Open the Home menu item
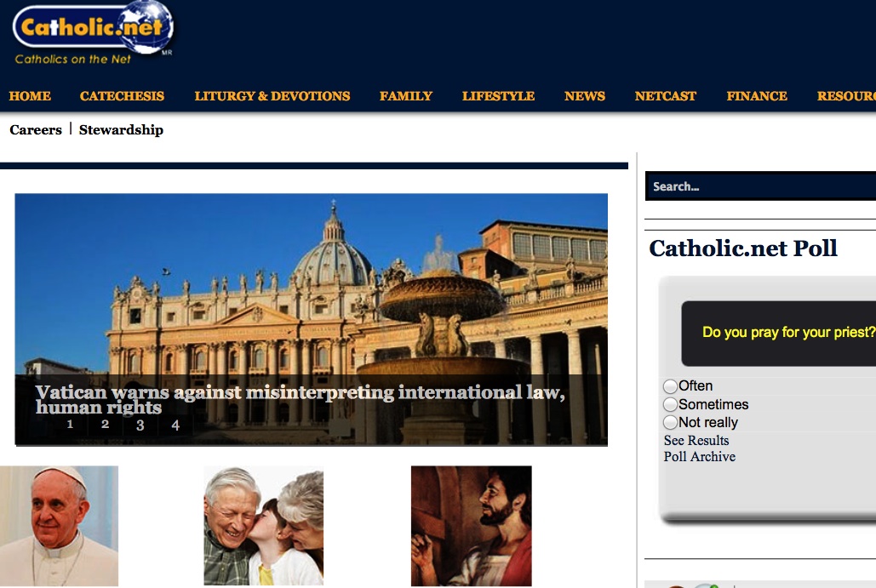This screenshot has height=588, width=876. pyautogui.click(x=30, y=96)
